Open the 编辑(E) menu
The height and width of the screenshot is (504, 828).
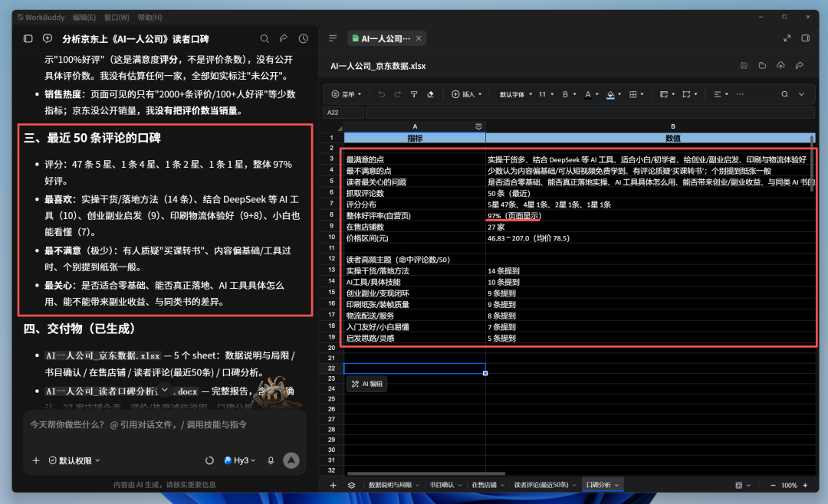[x=84, y=18]
